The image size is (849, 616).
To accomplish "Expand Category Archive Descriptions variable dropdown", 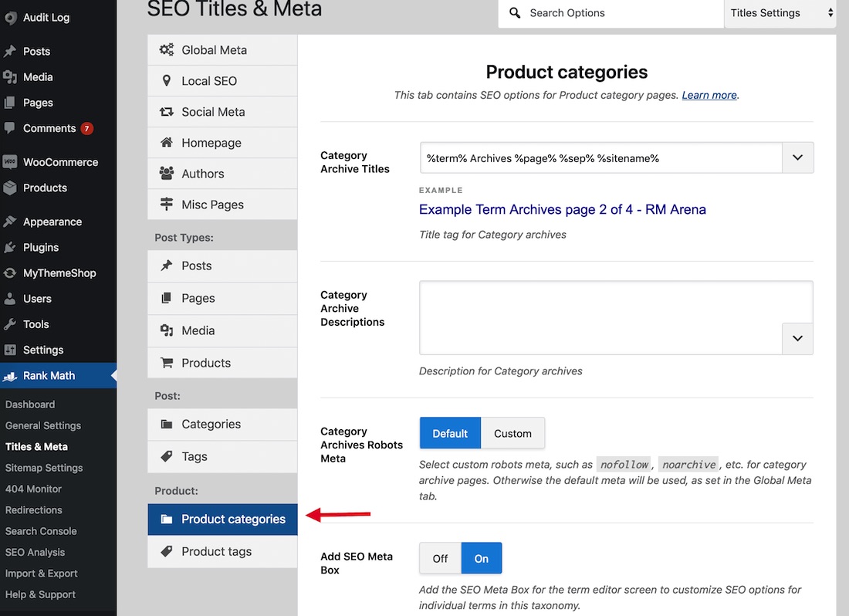I will pos(797,338).
